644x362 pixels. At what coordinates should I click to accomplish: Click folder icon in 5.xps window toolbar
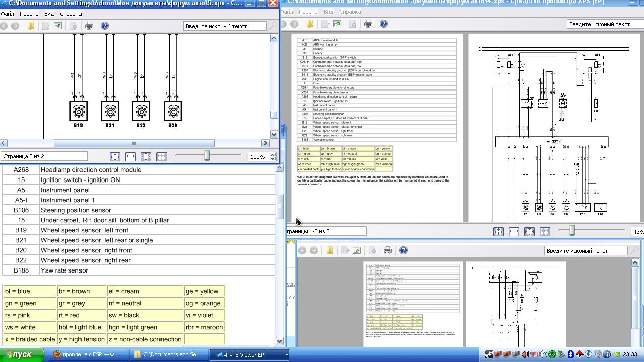pyautogui.click(x=31, y=26)
